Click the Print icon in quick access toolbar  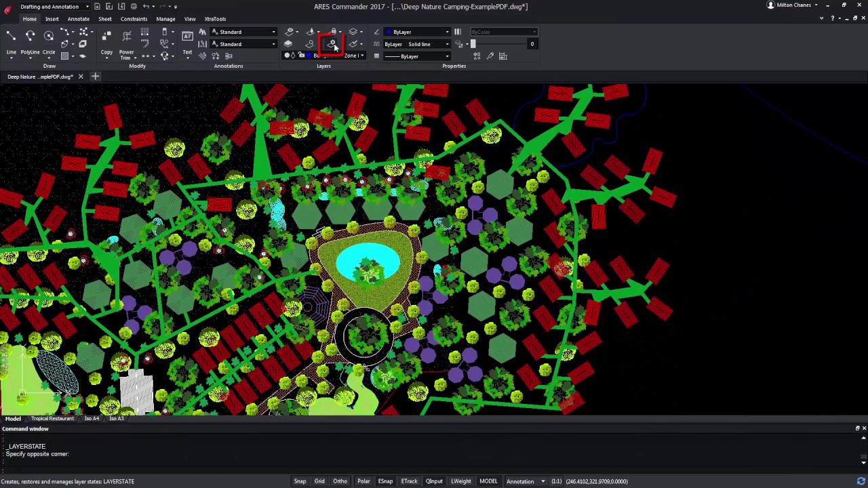(133, 6)
